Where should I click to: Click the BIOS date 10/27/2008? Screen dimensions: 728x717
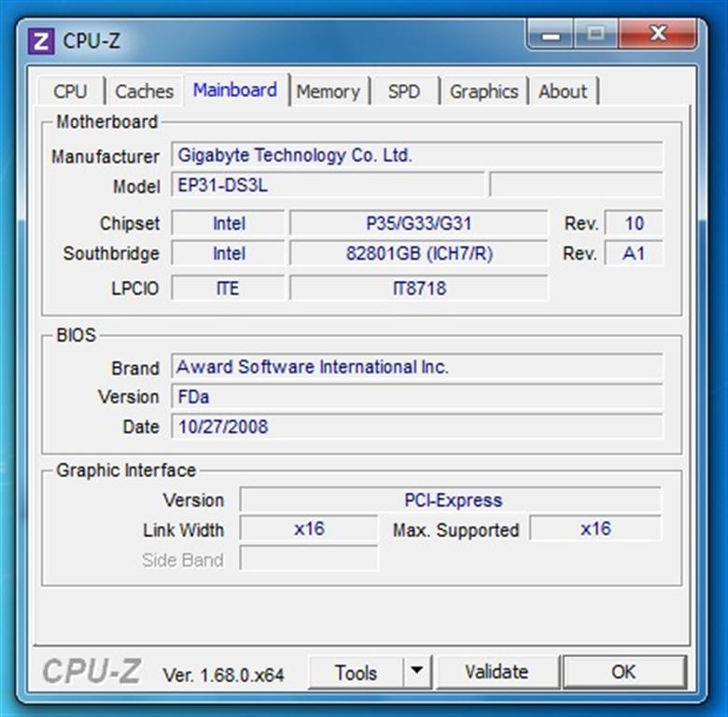pyautogui.click(x=416, y=427)
